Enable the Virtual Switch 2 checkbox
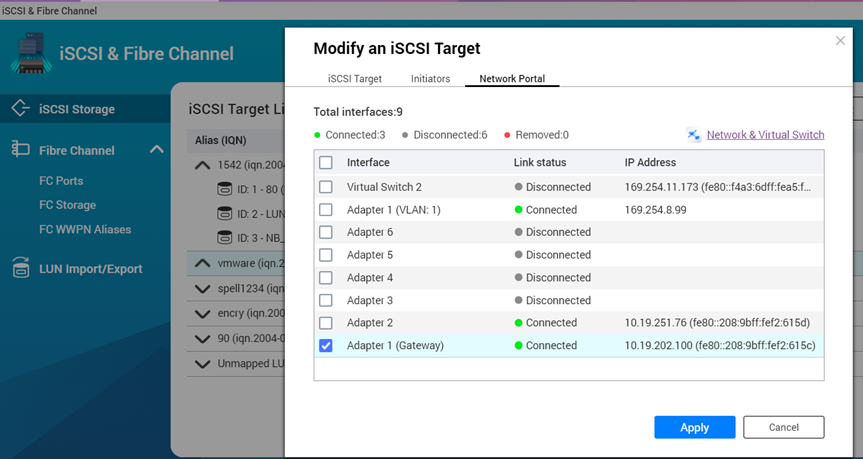Screen dimensions: 863x459 pyautogui.click(x=326, y=187)
